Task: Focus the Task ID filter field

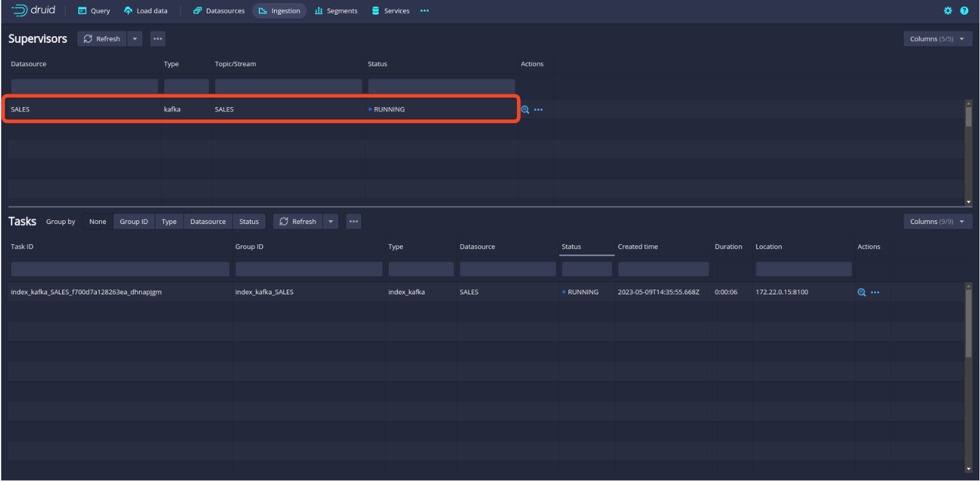Action: pos(120,269)
